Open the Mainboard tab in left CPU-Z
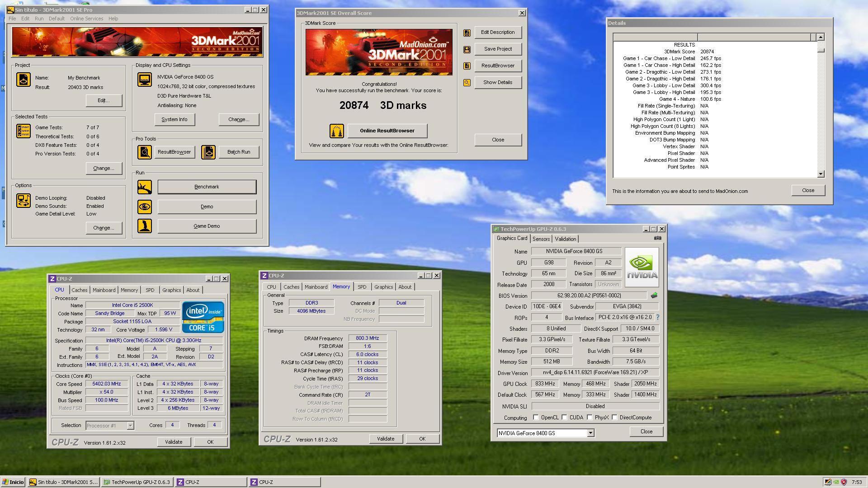The height and width of the screenshot is (488, 868). tap(104, 290)
